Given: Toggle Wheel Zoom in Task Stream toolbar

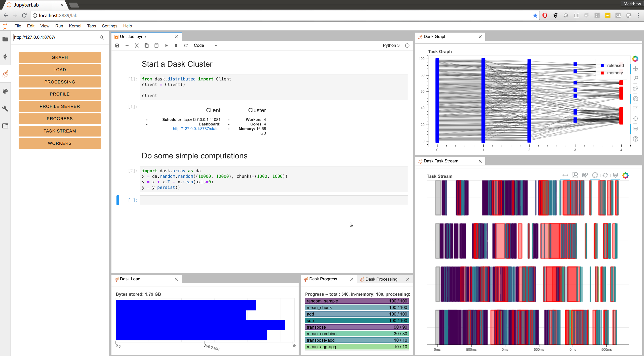Looking at the screenshot, I should point(585,175).
